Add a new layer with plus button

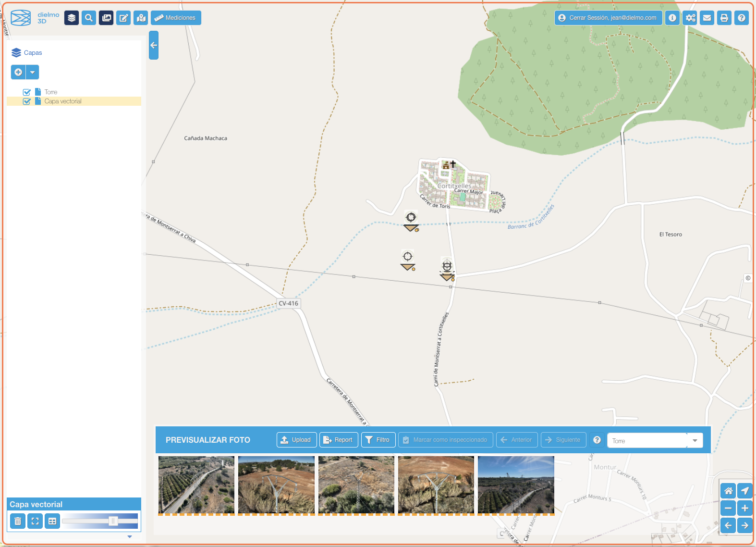point(18,72)
